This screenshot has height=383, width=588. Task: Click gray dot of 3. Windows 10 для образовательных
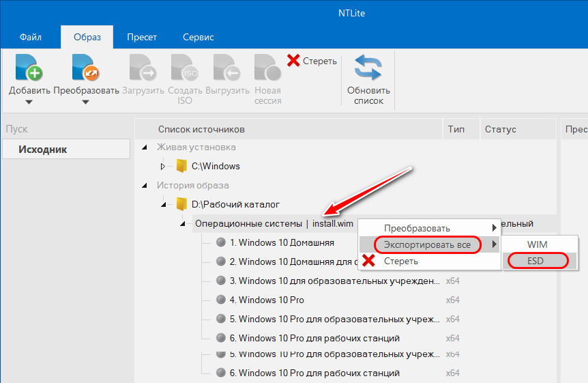pos(221,281)
